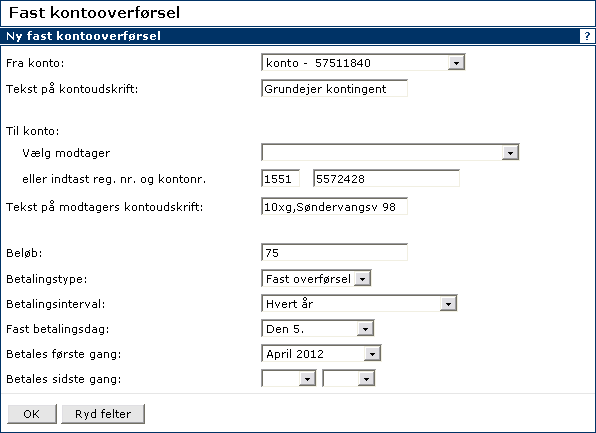The image size is (596, 433).
Task: Expand the Betalingstype Fast overførsel dropdown
Action: (x=316, y=279)
